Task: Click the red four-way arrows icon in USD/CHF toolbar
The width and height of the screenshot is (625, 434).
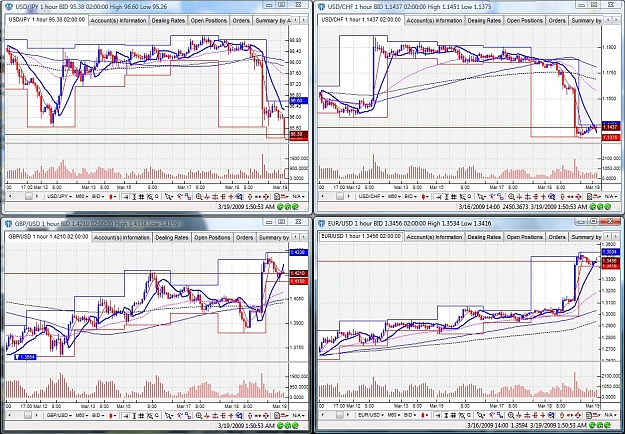Action: click(578, 196)
